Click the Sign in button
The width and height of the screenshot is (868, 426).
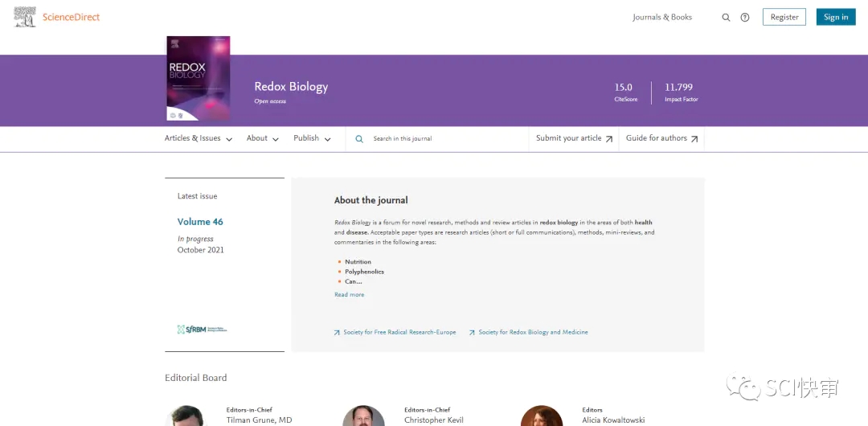[x=835, y=17]
